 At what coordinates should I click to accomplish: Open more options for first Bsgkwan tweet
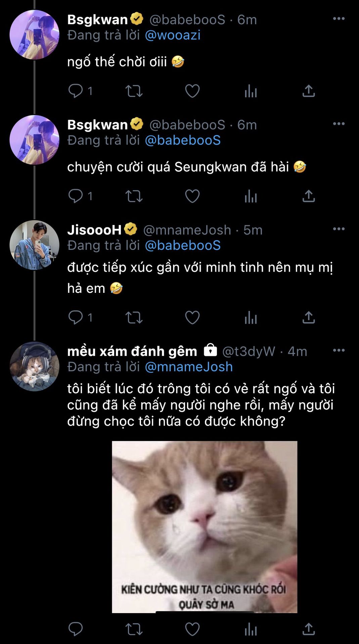coord(339,19)
